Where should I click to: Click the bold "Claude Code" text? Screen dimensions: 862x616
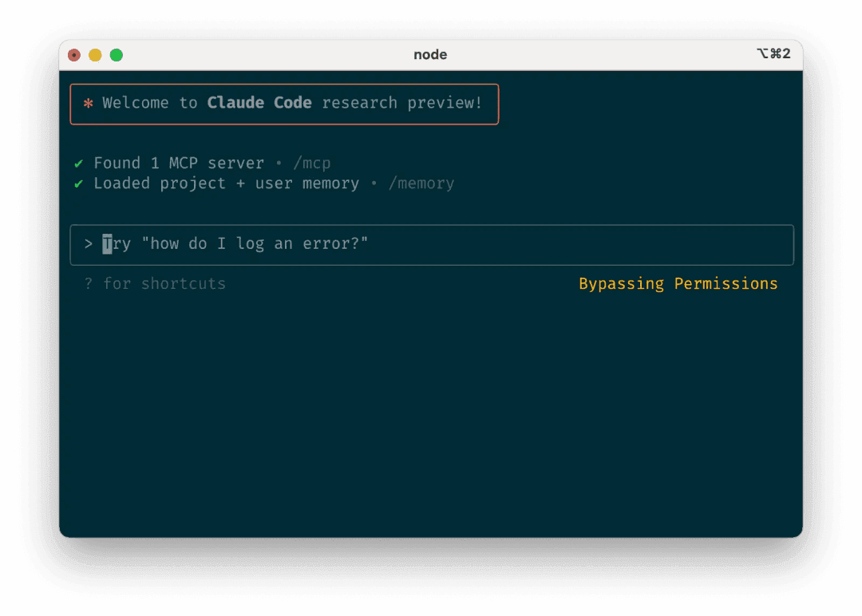259,103
